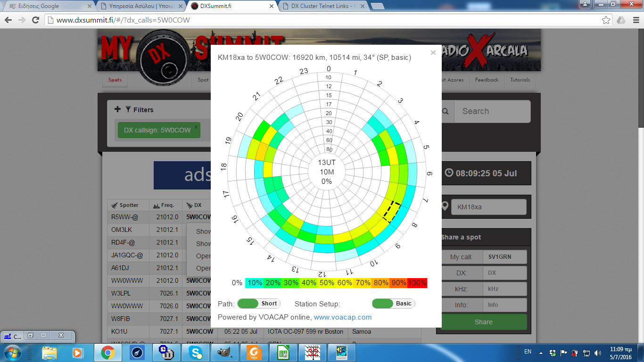Focus the Info input field
Screen dimensions: 644x362
pos(505,305)
